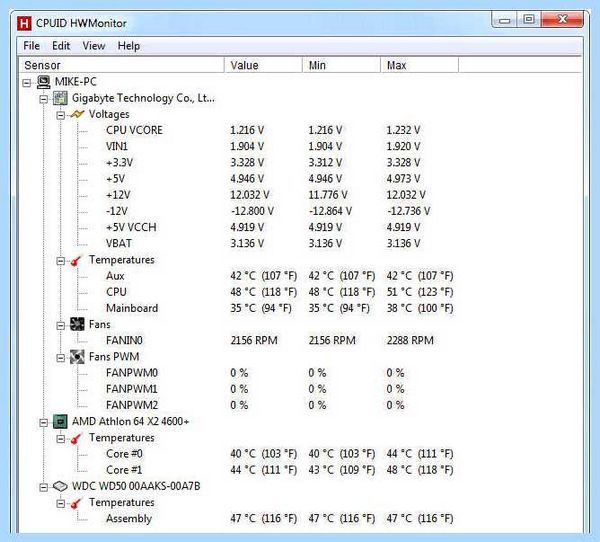Image resolution: width=600 pixels, height=542 pixels.
Task: Click the 51 °C CPU max value
Action: 420,292
